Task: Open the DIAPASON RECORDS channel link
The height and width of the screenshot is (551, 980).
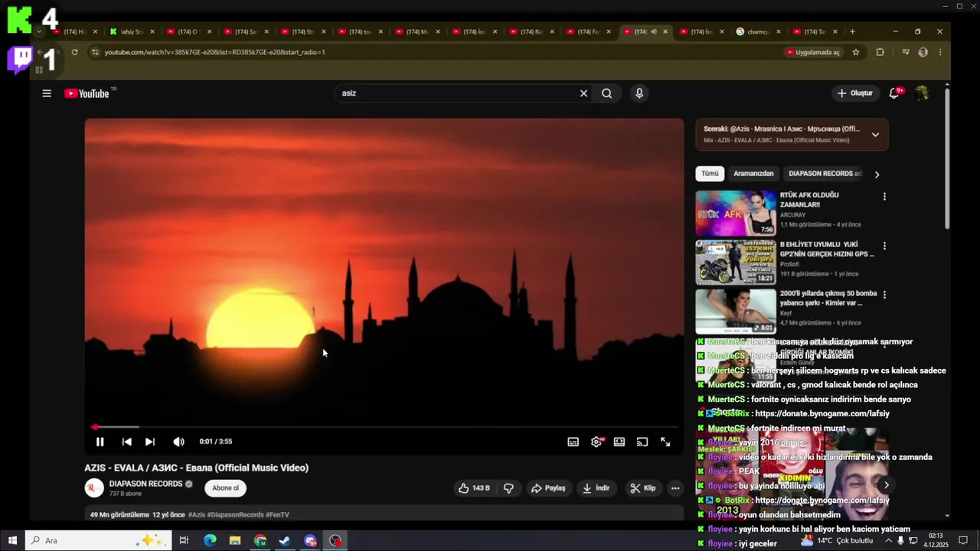Action: point(145,484)
